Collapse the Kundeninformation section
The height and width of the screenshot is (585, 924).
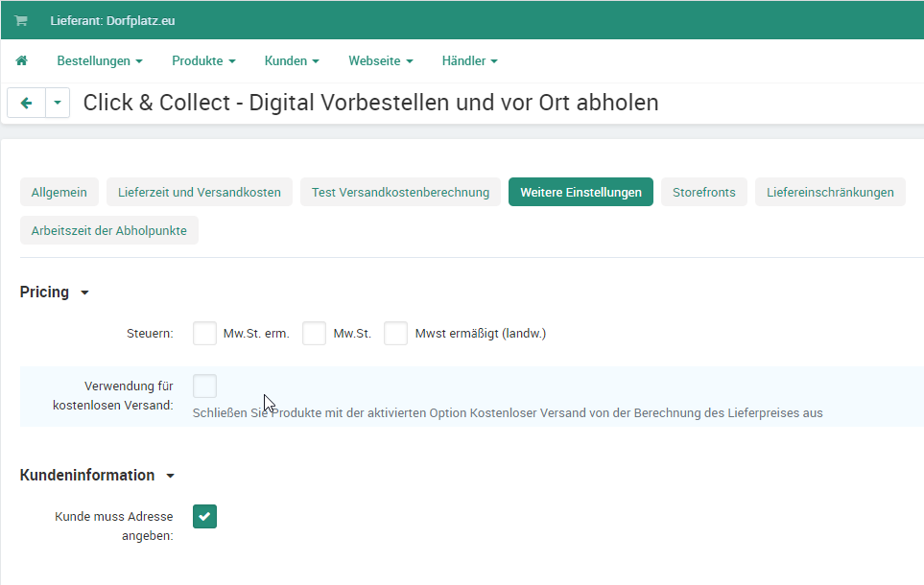tap(97, 475)
